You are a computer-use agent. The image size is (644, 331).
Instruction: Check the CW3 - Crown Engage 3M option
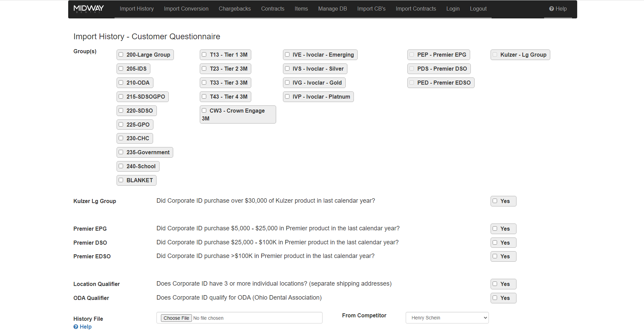tap(204, 111)
